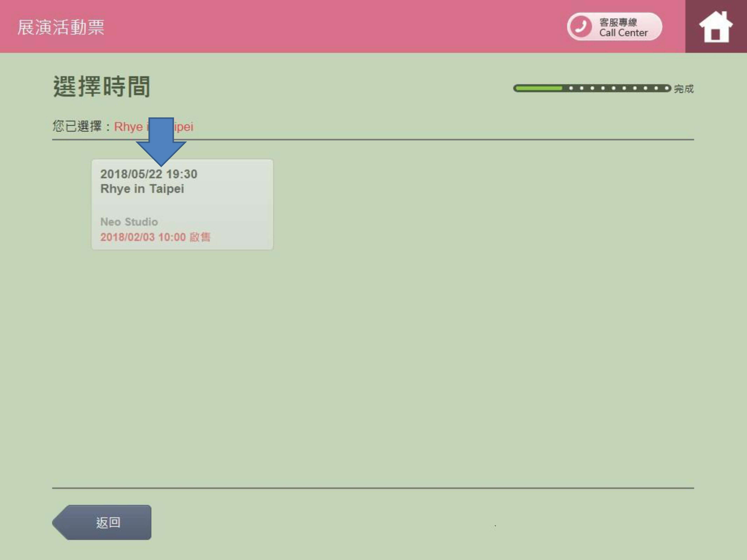Tap the Neo Studio venue text

point(129,222)
